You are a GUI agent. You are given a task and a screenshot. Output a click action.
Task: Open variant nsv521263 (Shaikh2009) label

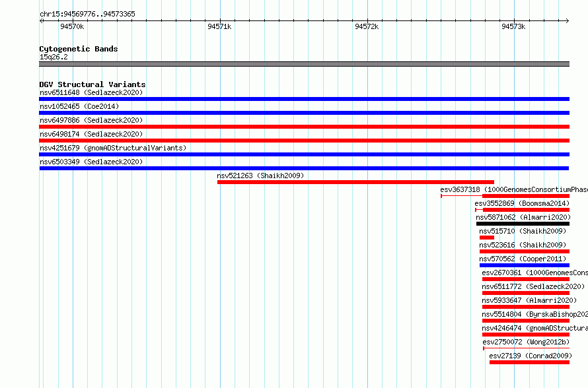tap(260, 176)
